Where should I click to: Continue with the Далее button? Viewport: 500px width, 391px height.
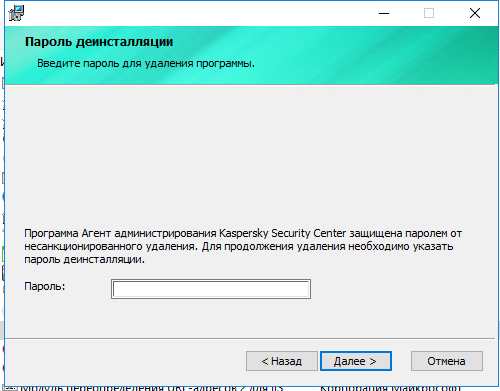pos(356,361)
